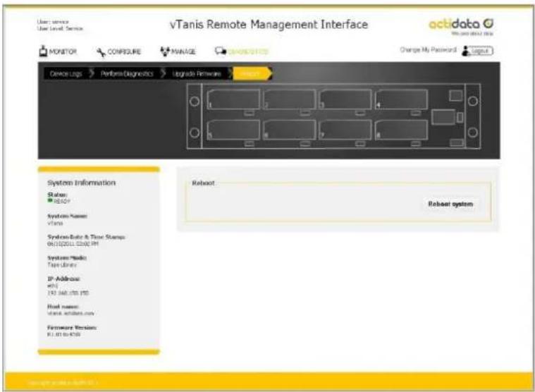
Task: Select cartridge slot 1 in library diagram
Action: [233, 99]
